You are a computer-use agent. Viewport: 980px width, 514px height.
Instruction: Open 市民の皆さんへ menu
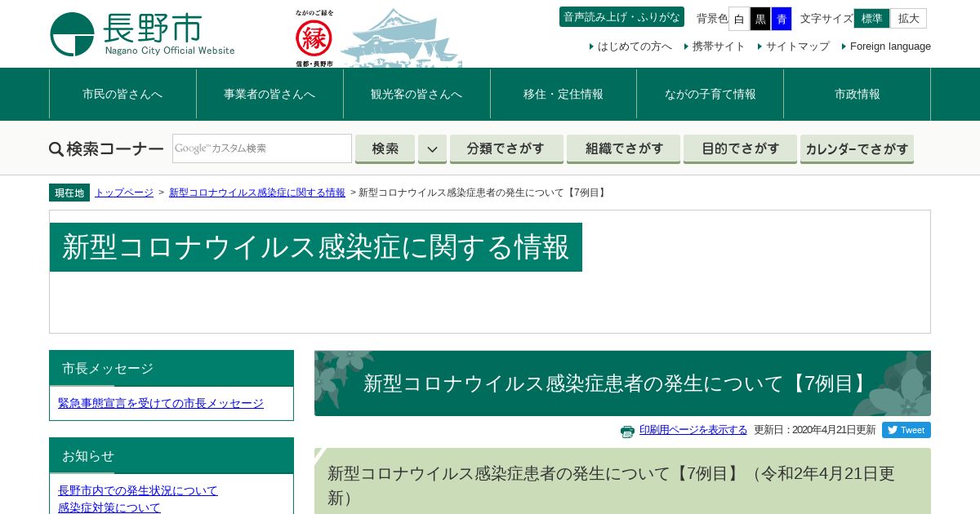[122, 94]
